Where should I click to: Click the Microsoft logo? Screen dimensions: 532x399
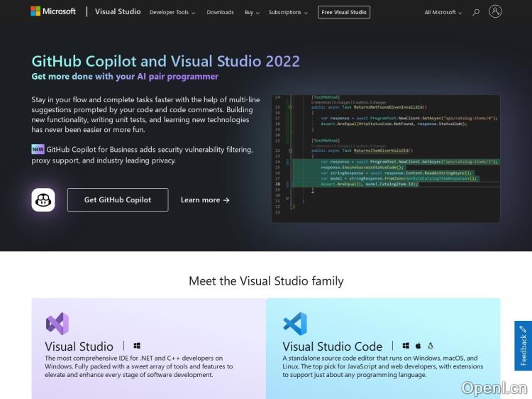pos(53,11)
